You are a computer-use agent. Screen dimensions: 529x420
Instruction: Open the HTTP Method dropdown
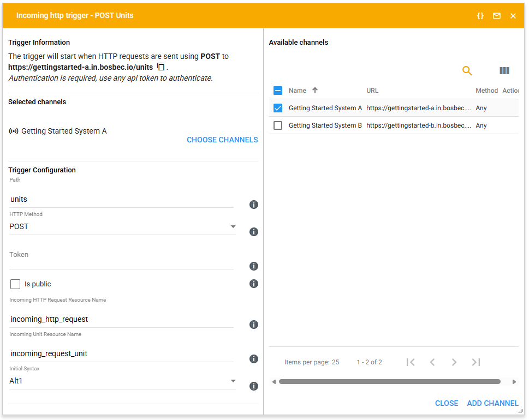tap(123, 227)
